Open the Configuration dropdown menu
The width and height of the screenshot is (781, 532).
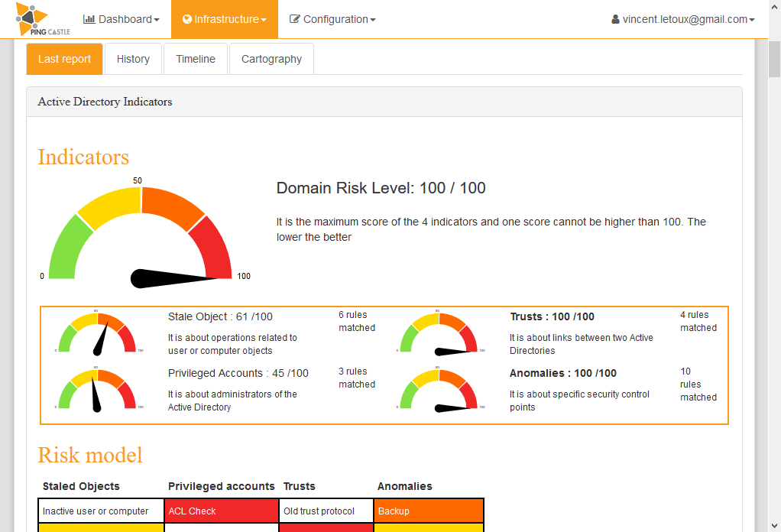332,19
